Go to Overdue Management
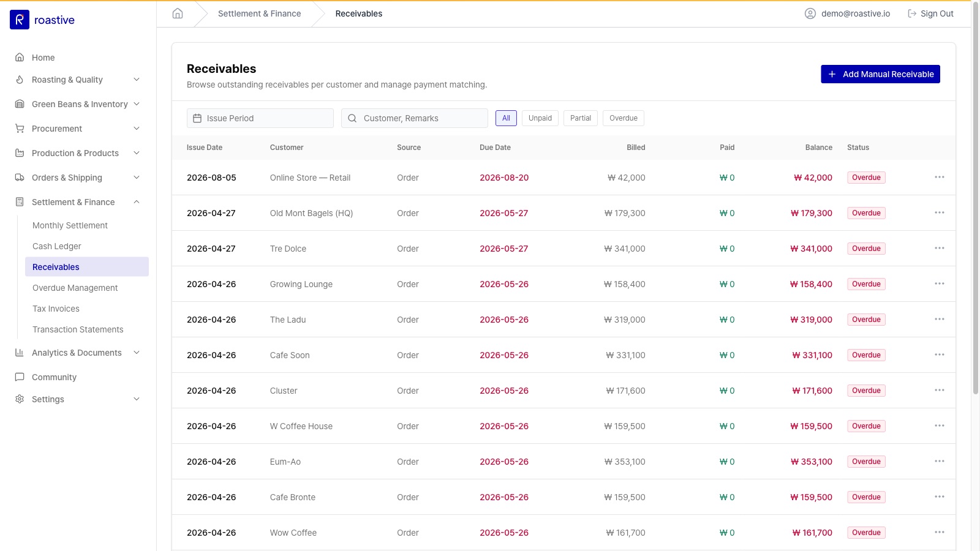980x551 pixels. pyautogui.click(x=75, y=288)
